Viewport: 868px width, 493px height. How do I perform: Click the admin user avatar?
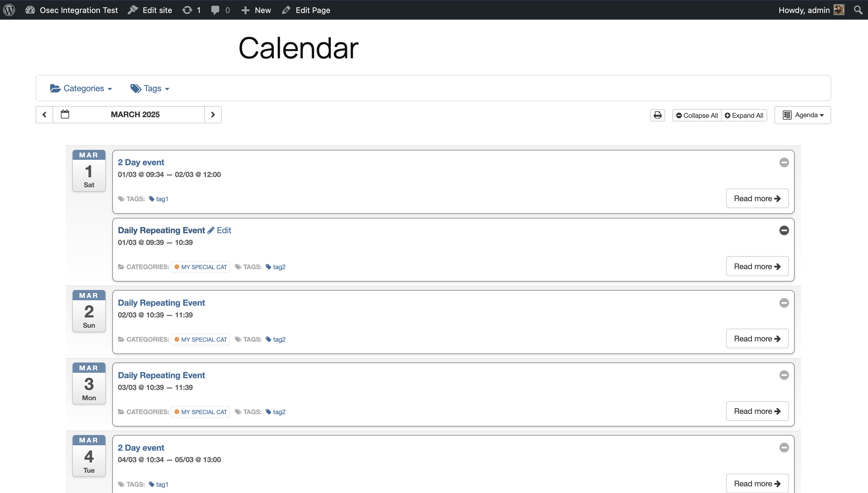point(839,10)
